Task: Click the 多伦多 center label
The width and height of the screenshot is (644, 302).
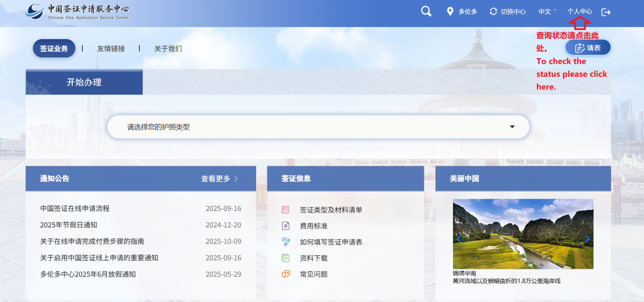Action: tap(468, 11)
